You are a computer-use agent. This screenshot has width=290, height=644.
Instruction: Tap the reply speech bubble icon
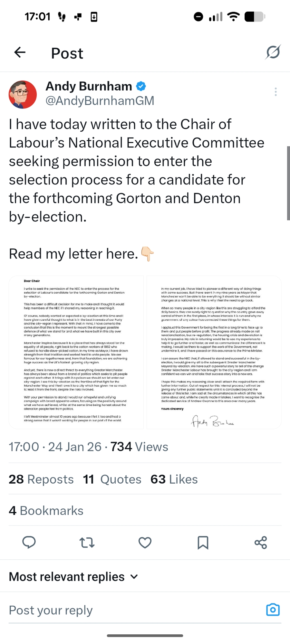click(x=29, y=543)
